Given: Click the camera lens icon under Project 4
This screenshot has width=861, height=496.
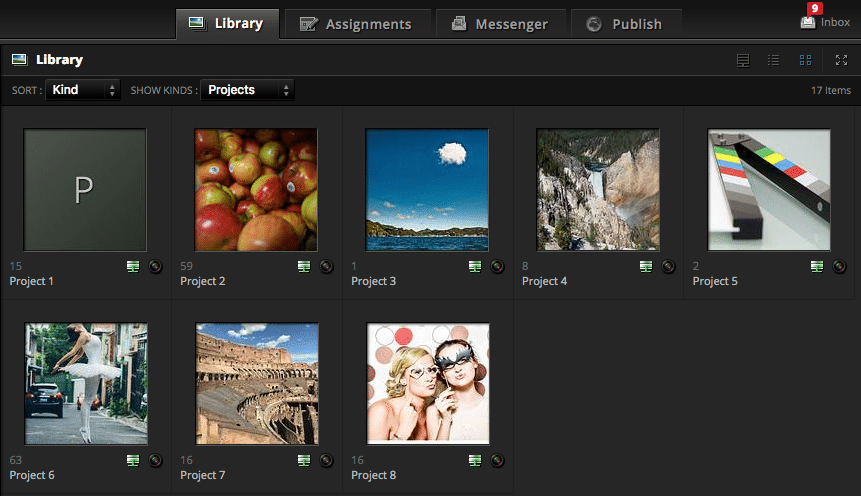Looking at the screenshot, I should point(668,266).
